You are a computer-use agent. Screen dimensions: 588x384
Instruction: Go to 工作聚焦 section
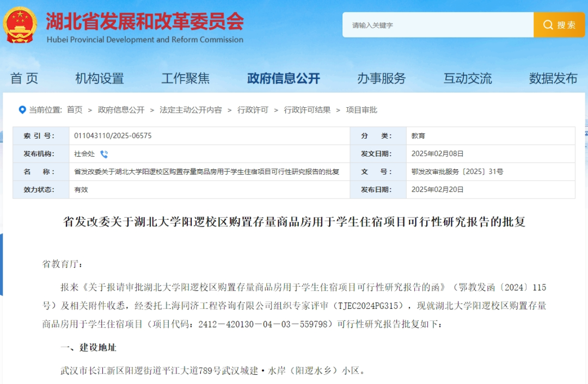186,78
